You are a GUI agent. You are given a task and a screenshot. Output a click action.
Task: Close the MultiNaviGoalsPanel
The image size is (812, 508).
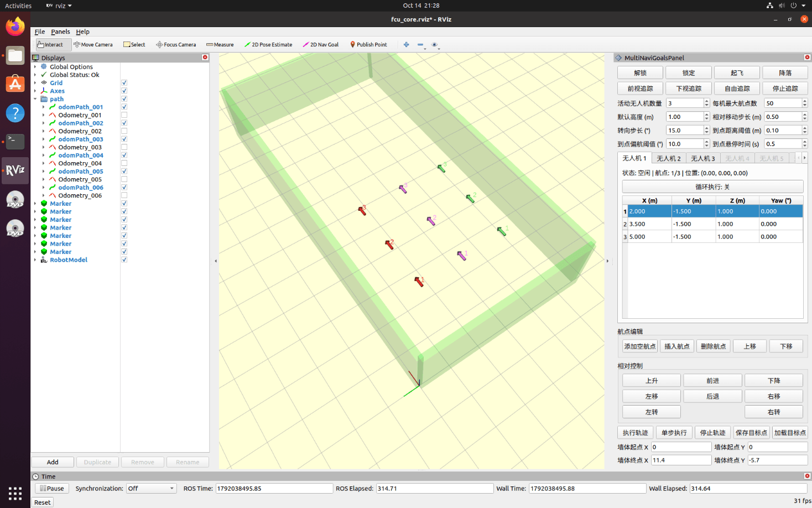point(807,58)
